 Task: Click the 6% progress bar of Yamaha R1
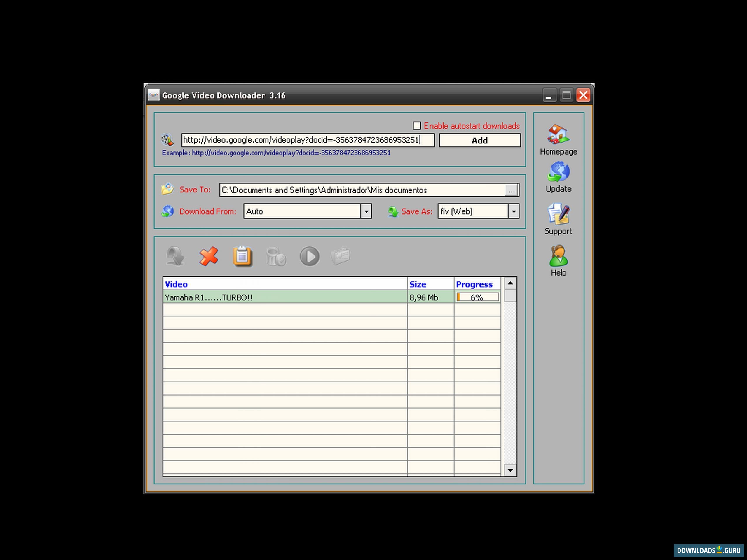477,297
